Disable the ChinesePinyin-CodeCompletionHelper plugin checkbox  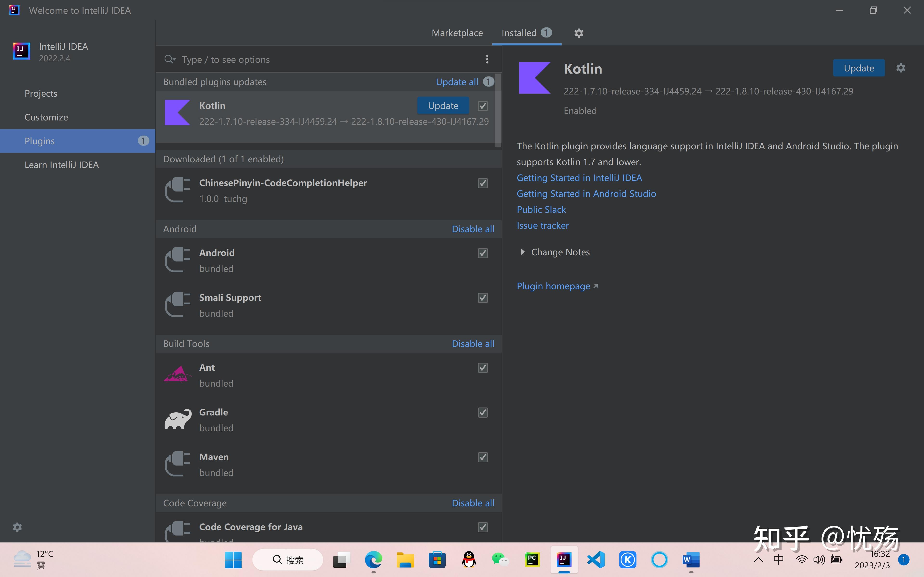[x=483, y=183]
